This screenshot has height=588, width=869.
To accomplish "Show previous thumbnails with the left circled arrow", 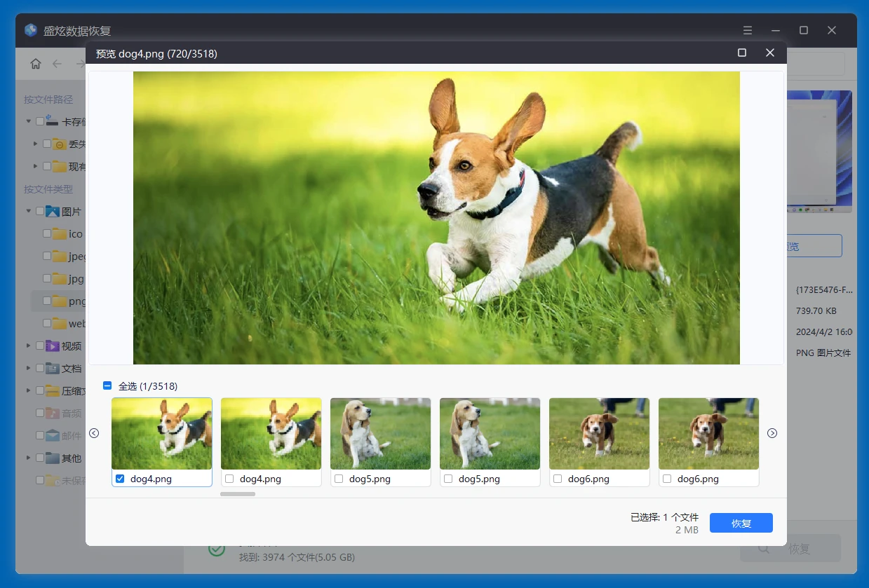I will [94, 433].
